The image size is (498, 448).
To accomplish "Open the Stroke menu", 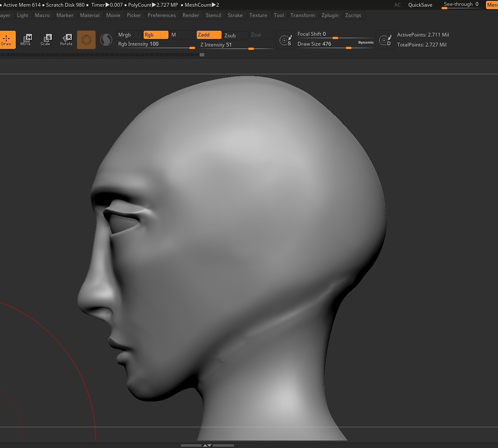I will point(235,15).
